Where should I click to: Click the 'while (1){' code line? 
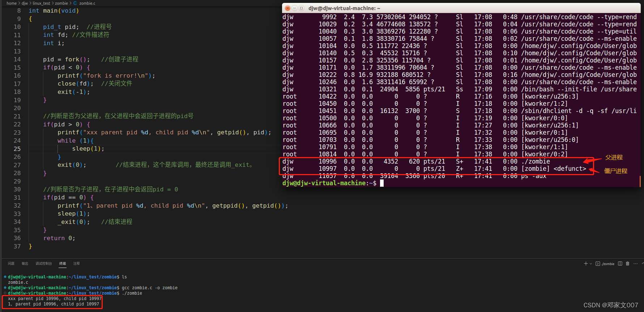click(76, 140)
